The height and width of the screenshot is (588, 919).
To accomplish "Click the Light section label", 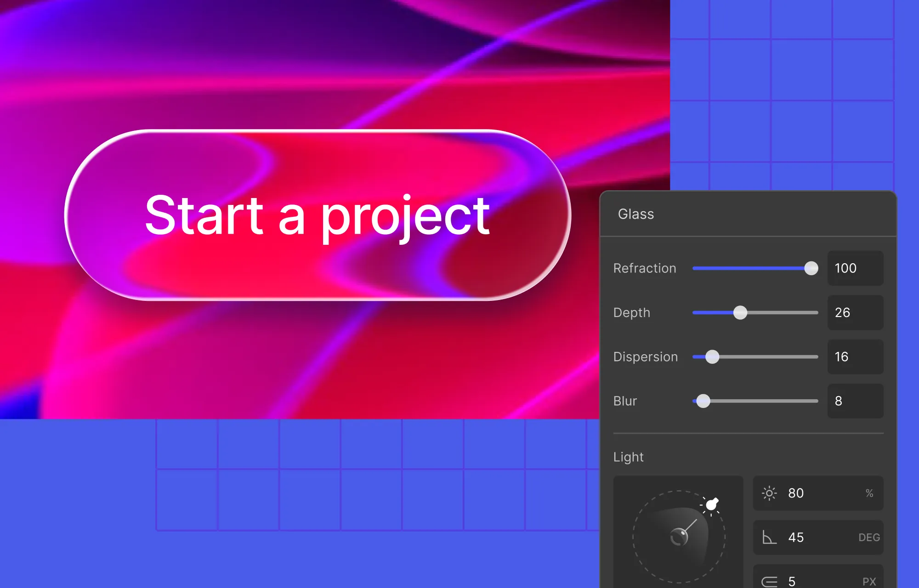I will click(628, 457).
